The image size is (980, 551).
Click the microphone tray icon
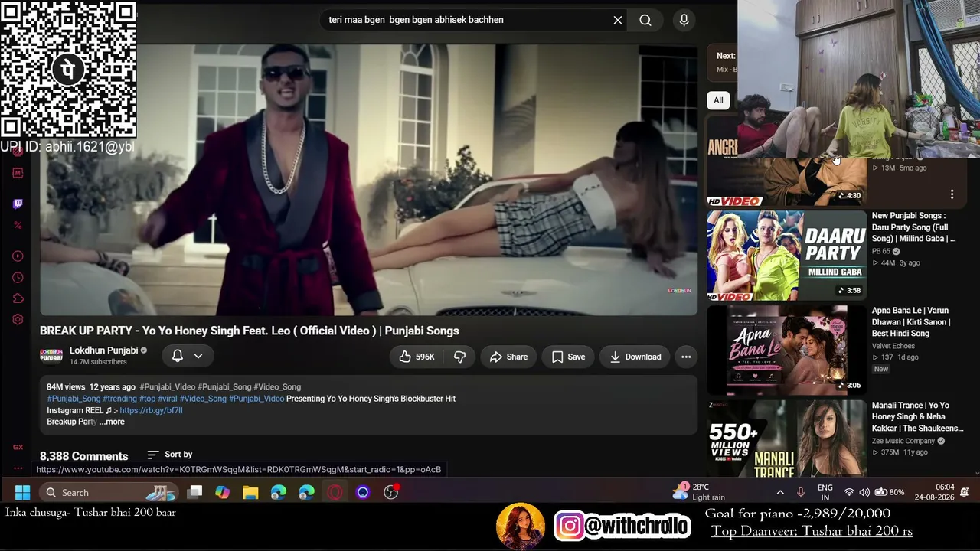801,492
